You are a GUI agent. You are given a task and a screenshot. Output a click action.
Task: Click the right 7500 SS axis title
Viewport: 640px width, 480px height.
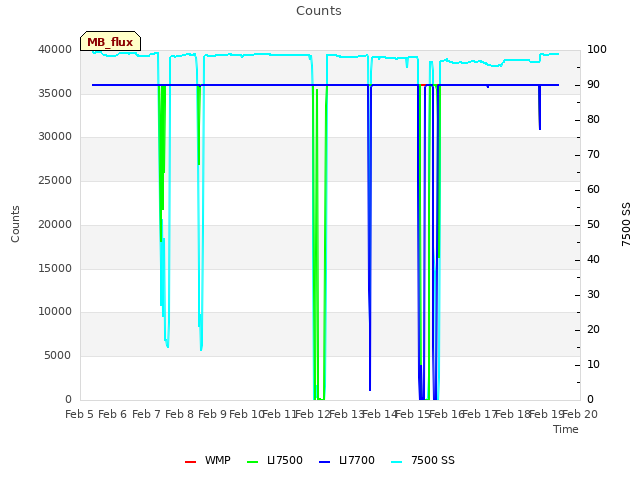click(626, 224)
